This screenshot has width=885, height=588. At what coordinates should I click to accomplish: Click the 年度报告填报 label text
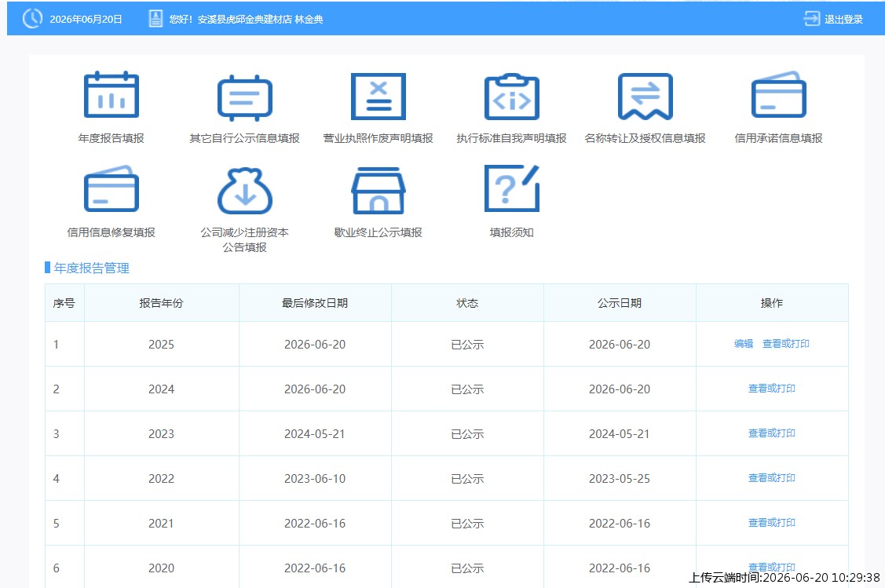(112, 138)
